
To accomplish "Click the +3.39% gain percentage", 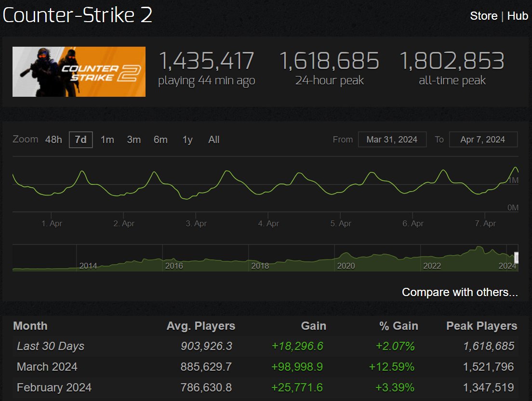I will pos(395,388).
